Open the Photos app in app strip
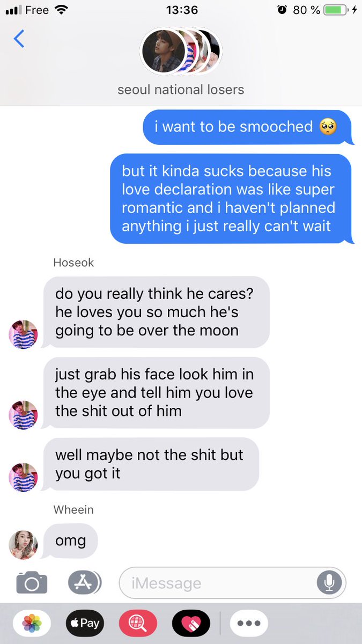The width and height of the screenshot is (362, 644). (32, 623)
